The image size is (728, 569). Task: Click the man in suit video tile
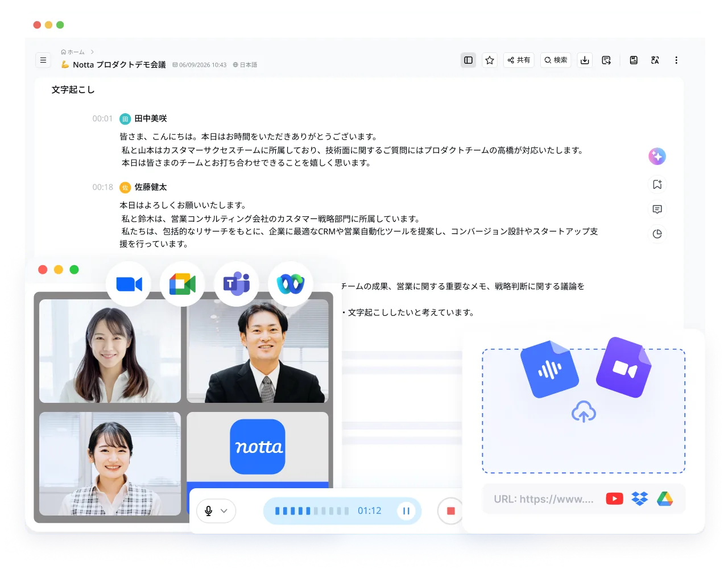point(258,351)
